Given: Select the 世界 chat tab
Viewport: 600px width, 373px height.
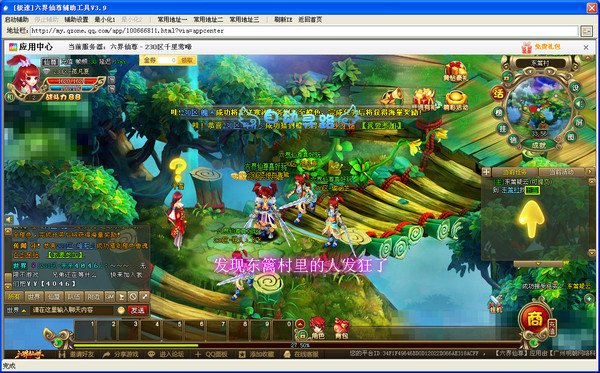Looking at the screenshot, I should pyautogui.click(x=34, y=296).
